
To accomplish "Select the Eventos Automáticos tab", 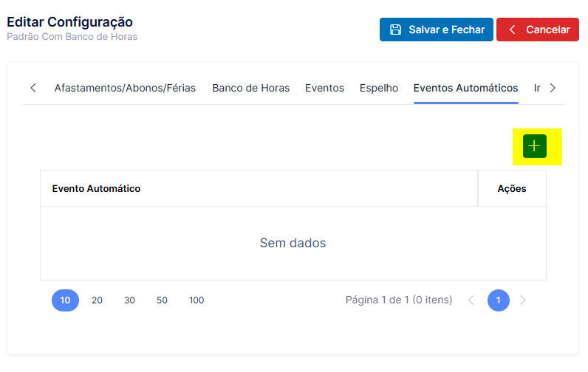I will (x=466, y=88).
